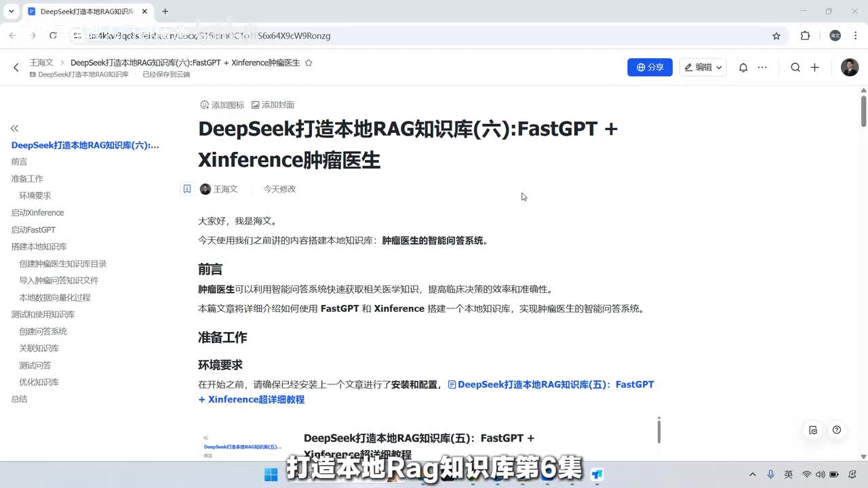
Task: Select the DeepSeek document browser tab
Action: (87, 12)
